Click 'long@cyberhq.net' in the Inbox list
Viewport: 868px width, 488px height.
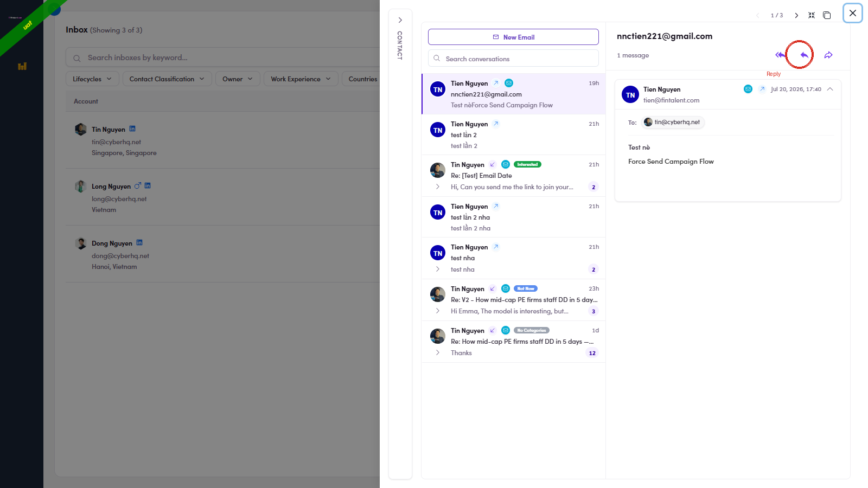[x=119, y=199]
